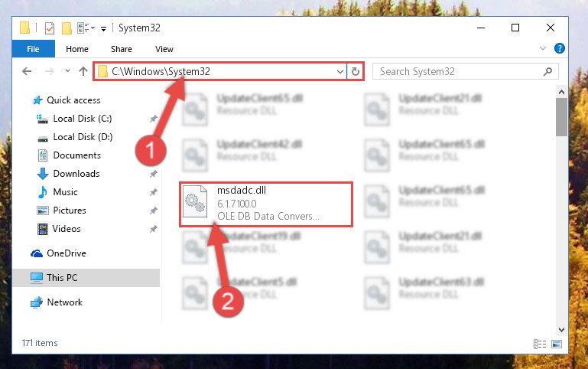Screen dimensions: 588x369
Task: Switch to details view layout icon
Action: pos(540,344)
